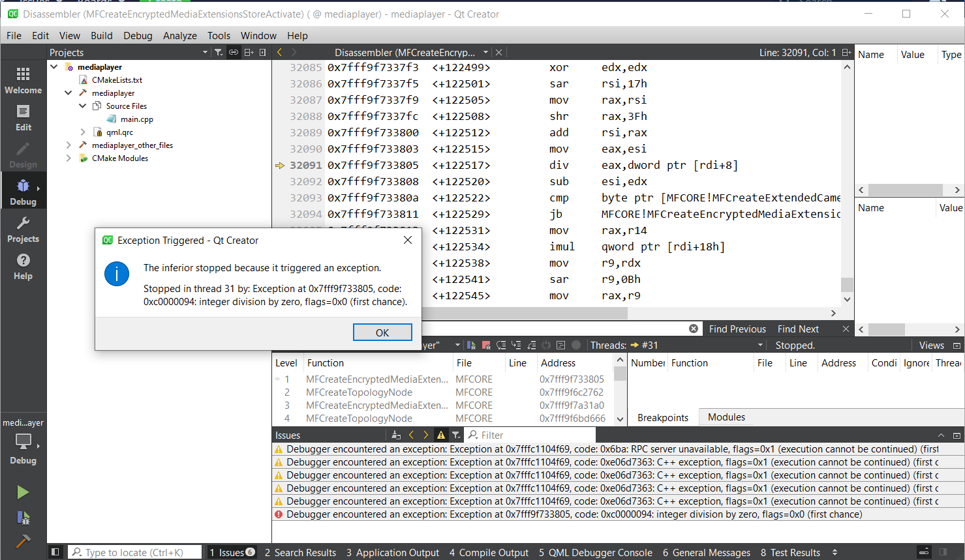Open filter tree options in Projects pane

click(219, 52)
